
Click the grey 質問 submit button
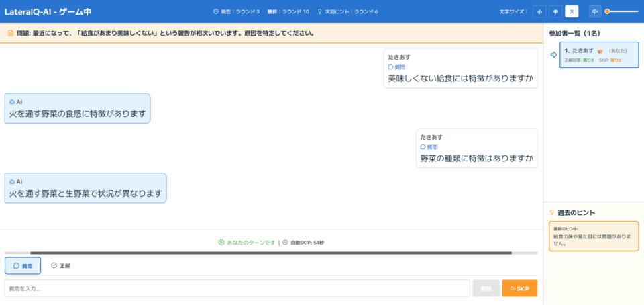[x=485, y=288]
